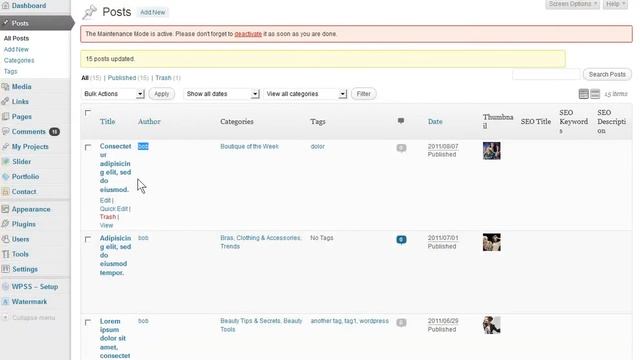This screenshot has height=360, width=640.
Task: Tick the select-all posts checkbox in header
Action: pos(88,113)
